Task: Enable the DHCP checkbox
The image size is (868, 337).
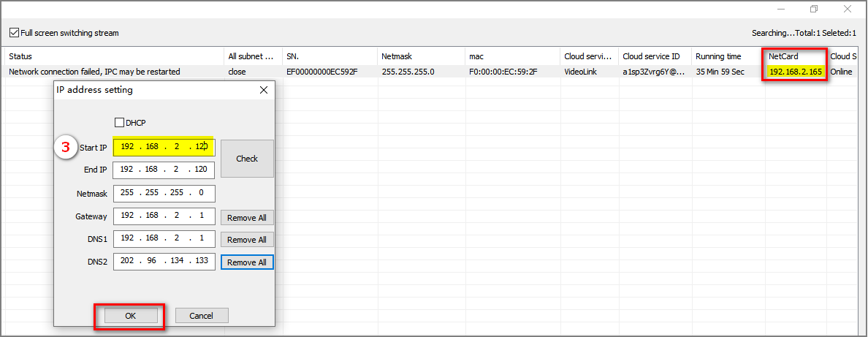Action: [x=120, y=123]
